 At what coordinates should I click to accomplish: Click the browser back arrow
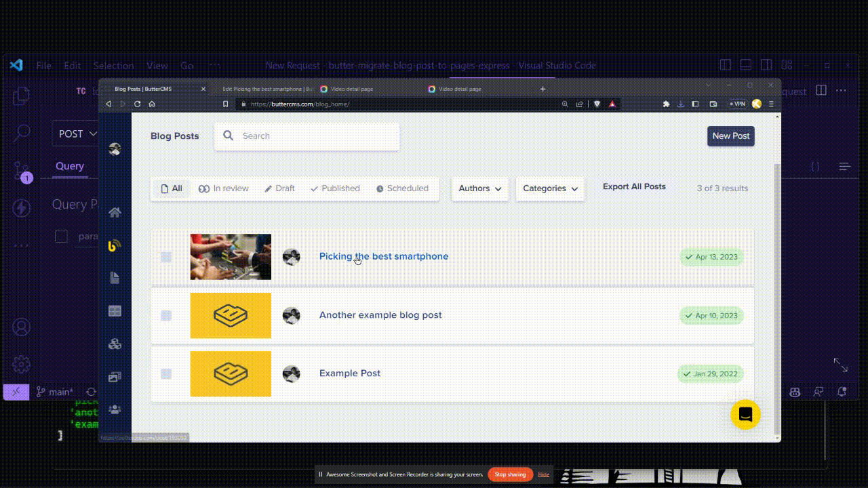click(108, 104)
